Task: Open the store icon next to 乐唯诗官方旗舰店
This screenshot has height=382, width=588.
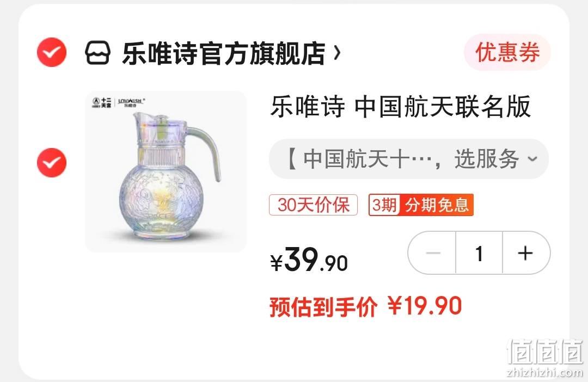Action: 97,53
